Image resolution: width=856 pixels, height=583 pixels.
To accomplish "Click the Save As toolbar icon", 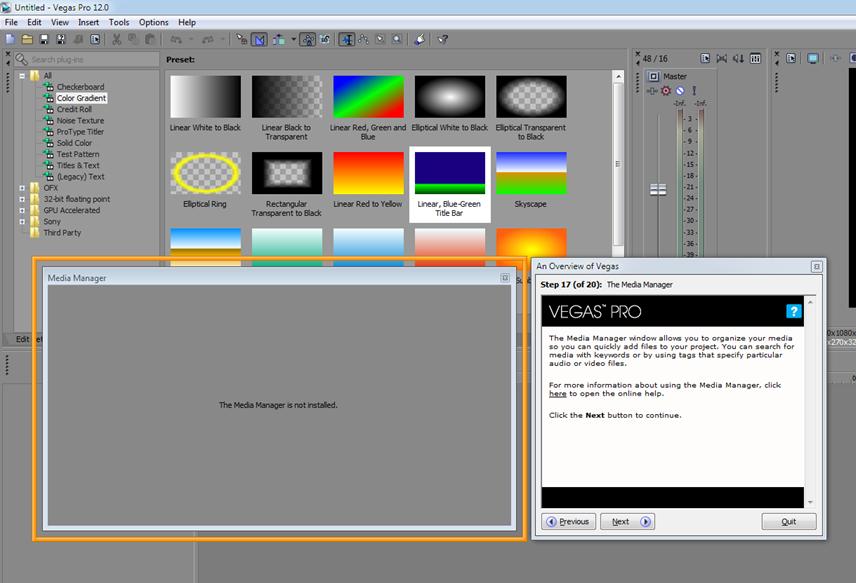I will [61, 39].
